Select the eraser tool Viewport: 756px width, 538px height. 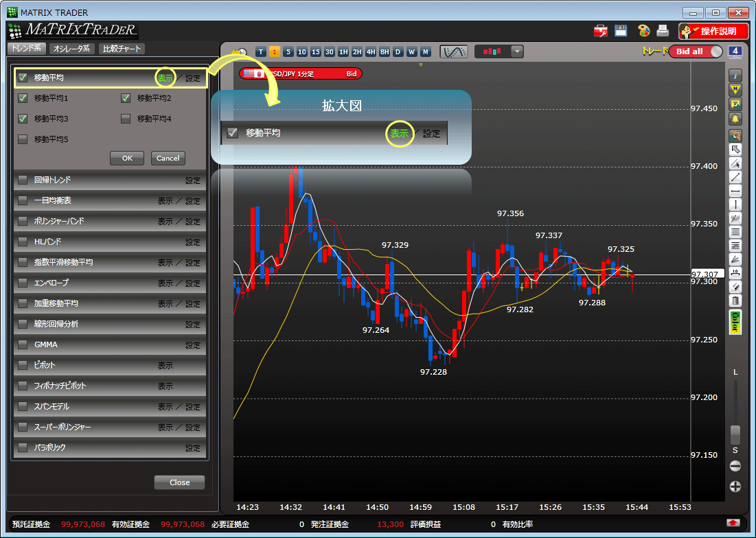click(735, 288)
